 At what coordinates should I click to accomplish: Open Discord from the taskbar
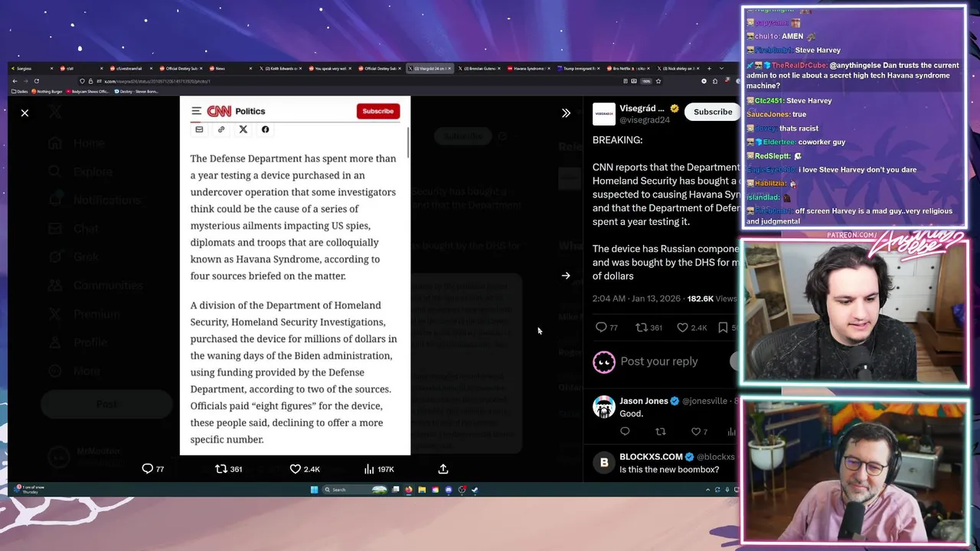click(x=449, y=490)
